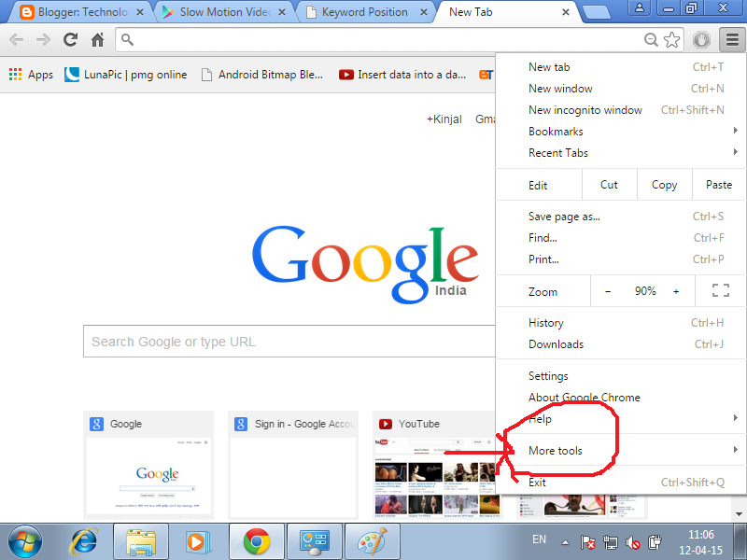Click Paste in the Edit row

coord(719,185)
